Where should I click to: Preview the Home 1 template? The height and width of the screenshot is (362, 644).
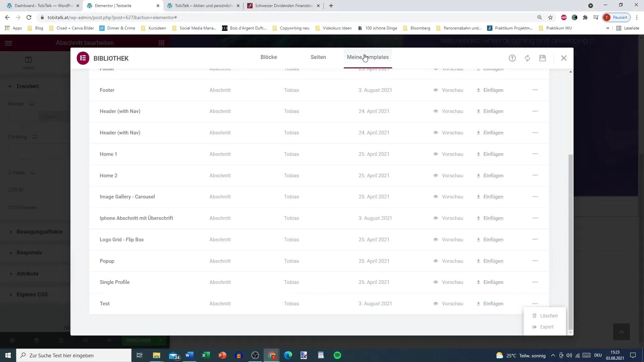(448, 154)
